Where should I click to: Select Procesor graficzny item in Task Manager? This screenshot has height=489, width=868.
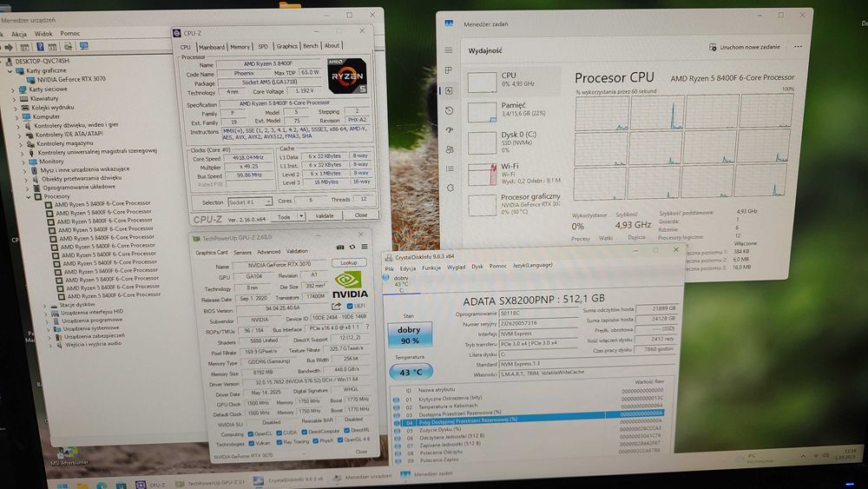point(514,204)
